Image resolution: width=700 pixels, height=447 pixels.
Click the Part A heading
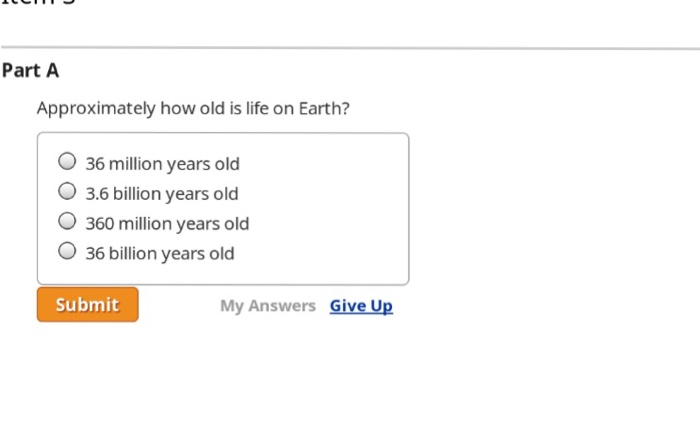(31, 71)
